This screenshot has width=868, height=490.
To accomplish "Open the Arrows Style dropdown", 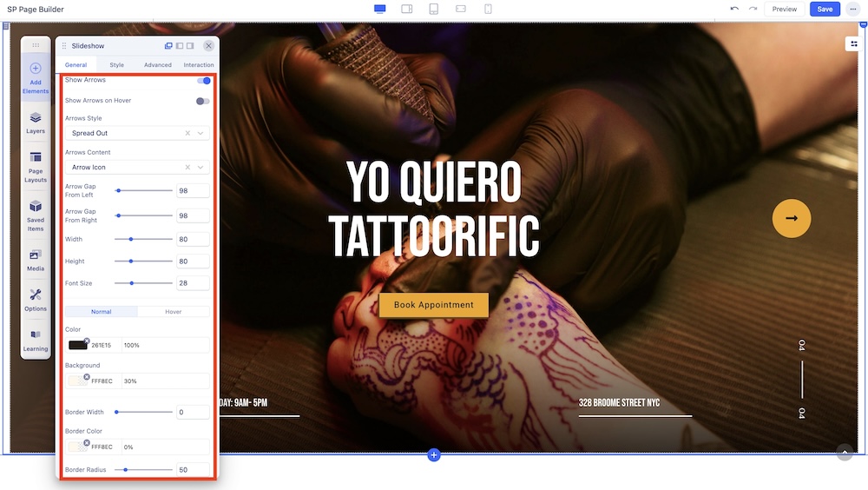I will pyautogui.click(x=137, y=133).
